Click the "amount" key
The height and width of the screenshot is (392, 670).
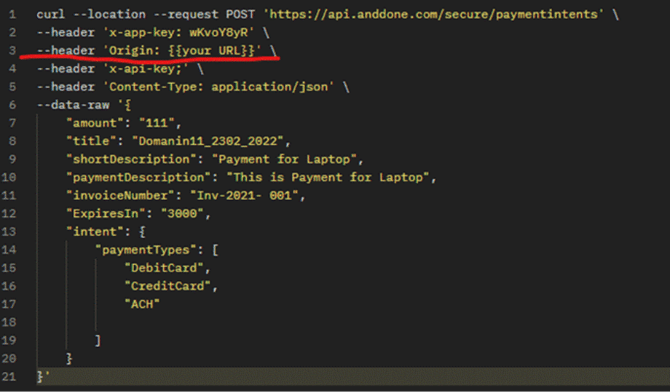tap(95, 123)
